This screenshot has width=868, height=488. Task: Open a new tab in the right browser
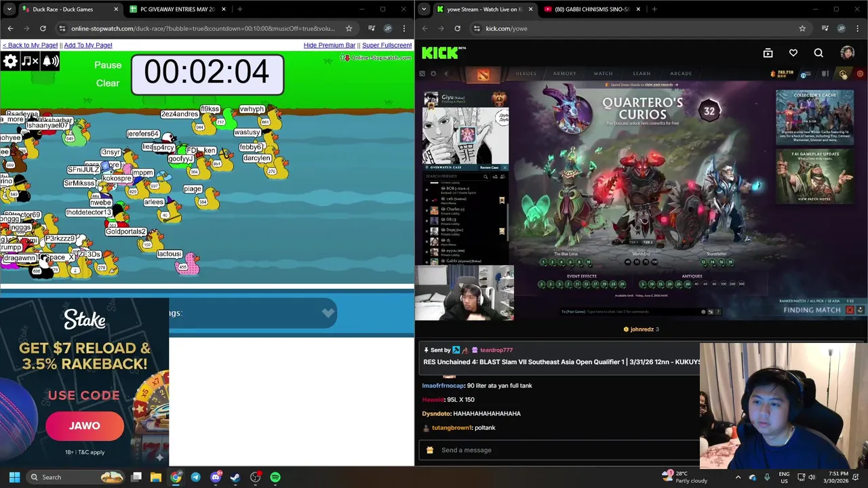pos(654,9)
